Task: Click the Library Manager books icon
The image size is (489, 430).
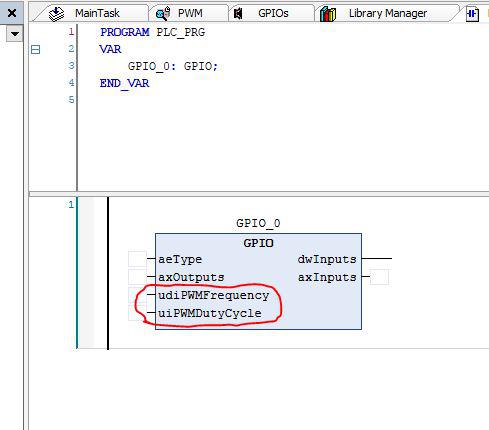Action: pos(328,14)
